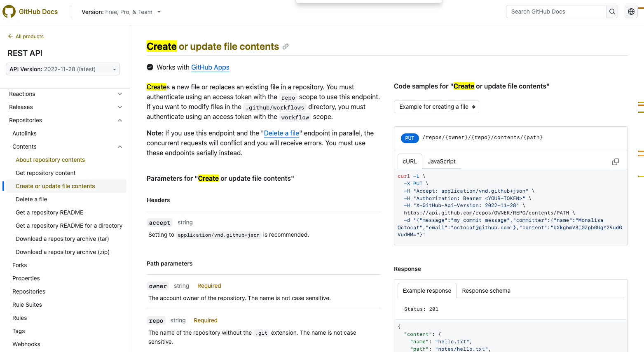Click the heading anchor link icon

click(286, 47)
